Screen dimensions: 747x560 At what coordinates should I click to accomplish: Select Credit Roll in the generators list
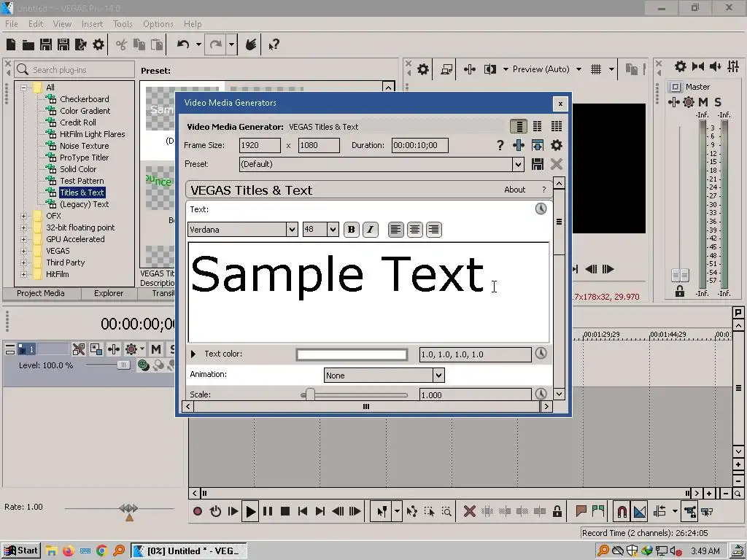point(77,122)
